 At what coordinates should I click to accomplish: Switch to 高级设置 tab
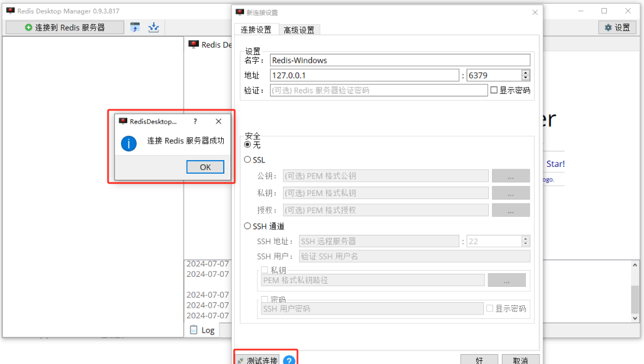tap(299, 30)
